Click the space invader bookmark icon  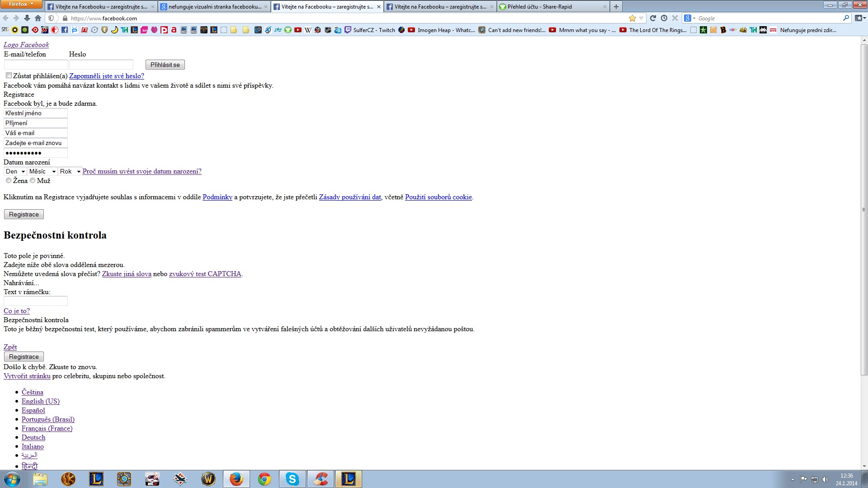pyautogui.click(x=763, y=30)
